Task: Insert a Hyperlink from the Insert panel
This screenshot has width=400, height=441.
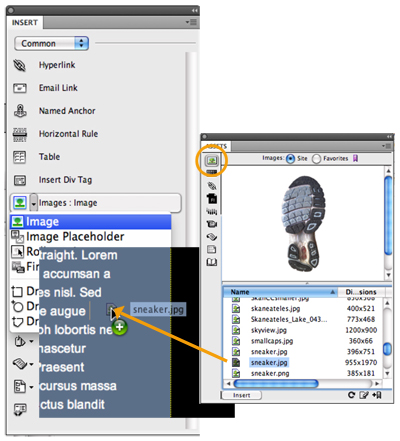Action: pyautogui.click(x=57, y=65)
